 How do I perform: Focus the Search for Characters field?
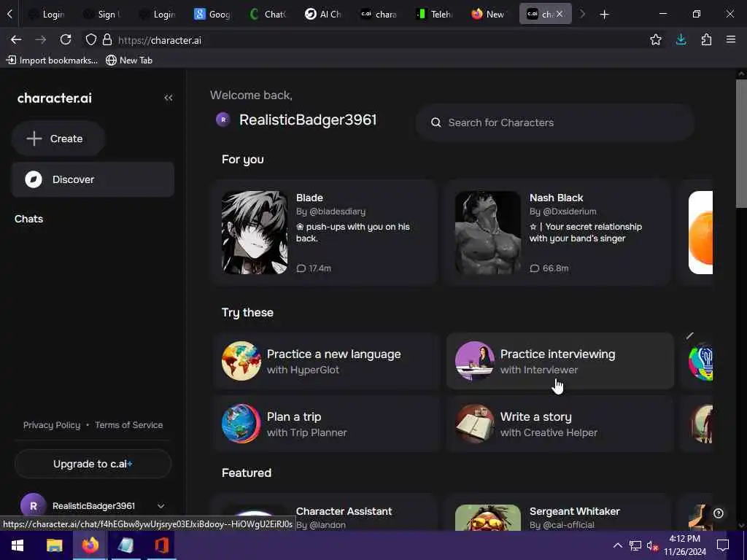[x=554, y=122]
